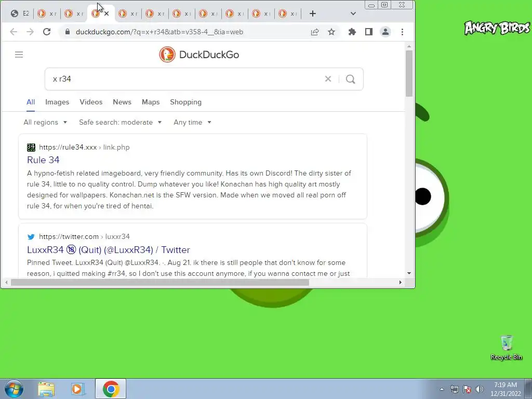Click the network tray icon
This screenshot has width=532, height=399.
tap(454, 389)
